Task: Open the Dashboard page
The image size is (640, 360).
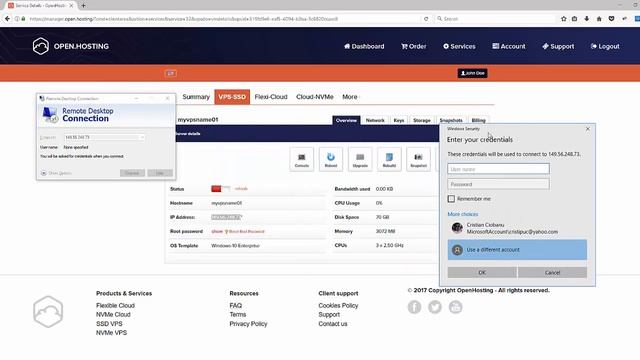Action: coord(364,46)
